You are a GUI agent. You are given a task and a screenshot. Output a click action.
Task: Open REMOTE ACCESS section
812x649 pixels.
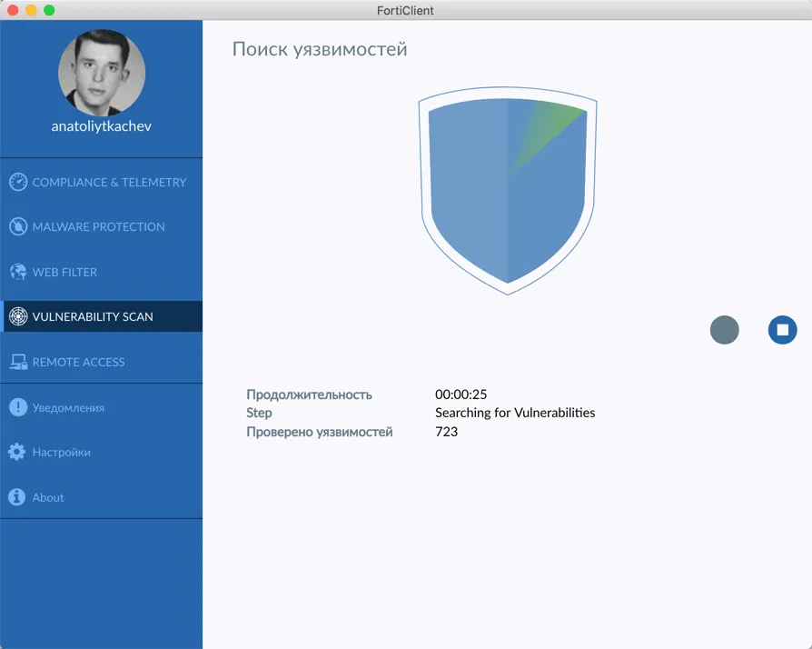coord(101,362)
